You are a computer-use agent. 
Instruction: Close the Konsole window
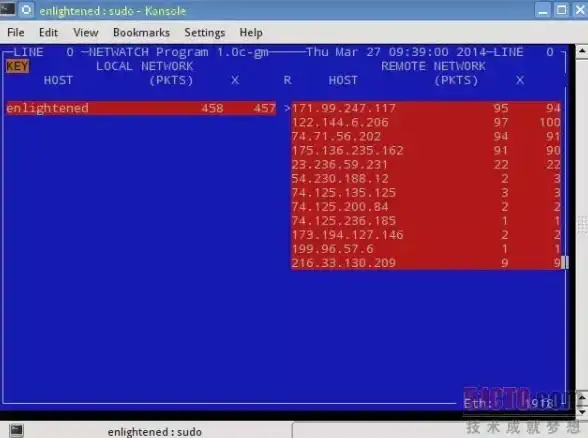tap(580, 10)
